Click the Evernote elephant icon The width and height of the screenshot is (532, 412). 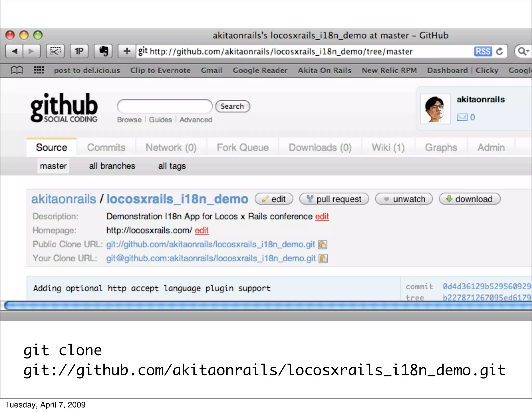click(x=103, y=51)
